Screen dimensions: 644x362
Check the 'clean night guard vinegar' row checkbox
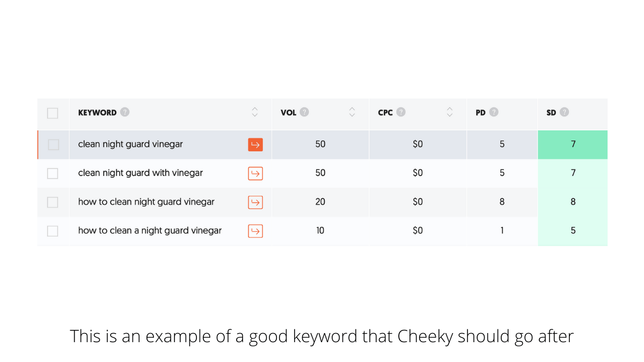coord(53,145)
